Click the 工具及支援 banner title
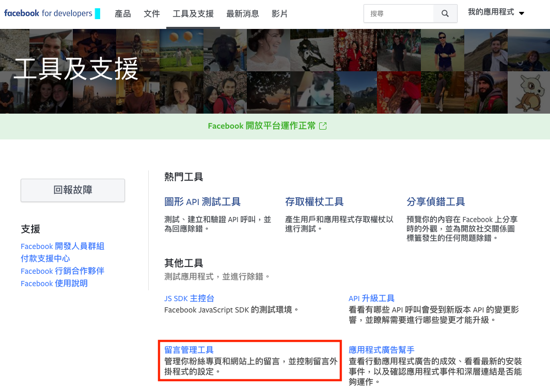The width and height of the screenshot is (550, 392). click(76, 69)
